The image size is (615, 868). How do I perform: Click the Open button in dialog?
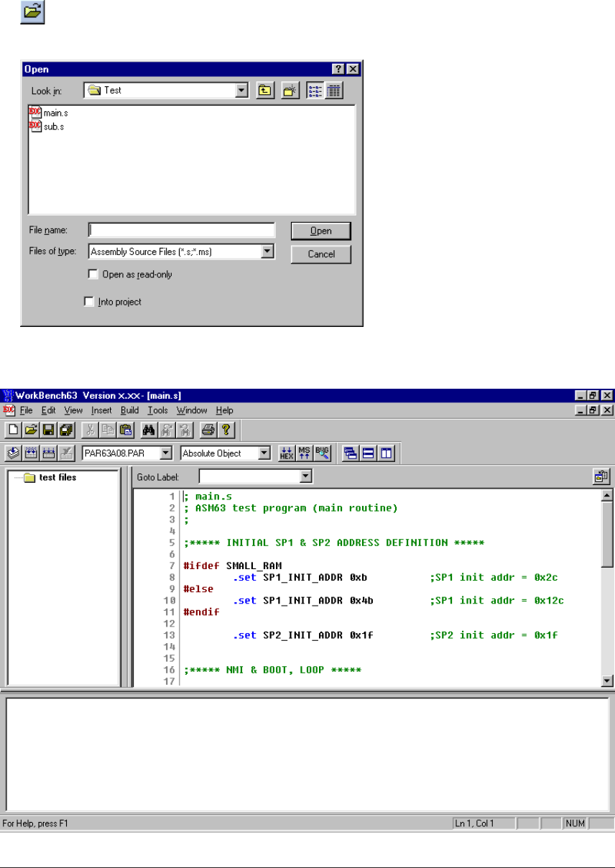click(320, 231)
